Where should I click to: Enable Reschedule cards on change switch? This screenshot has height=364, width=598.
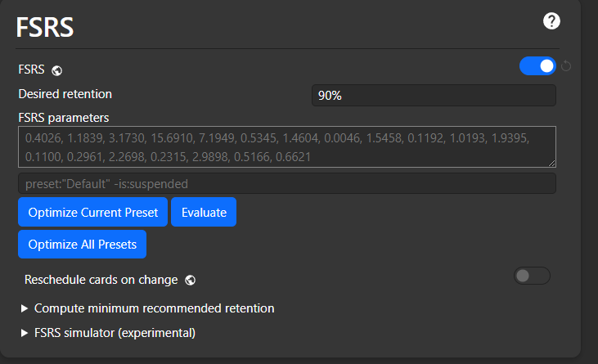tap(532, 276)
